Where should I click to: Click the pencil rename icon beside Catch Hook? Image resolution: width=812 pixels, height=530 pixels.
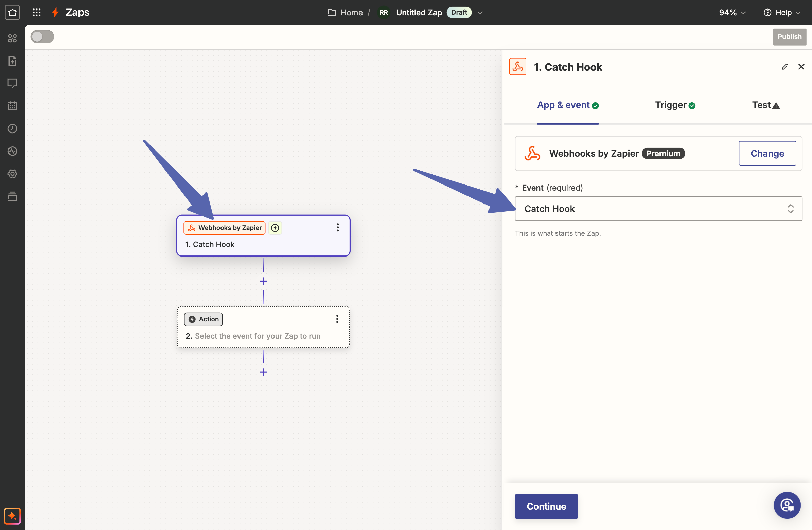point(785,67)
